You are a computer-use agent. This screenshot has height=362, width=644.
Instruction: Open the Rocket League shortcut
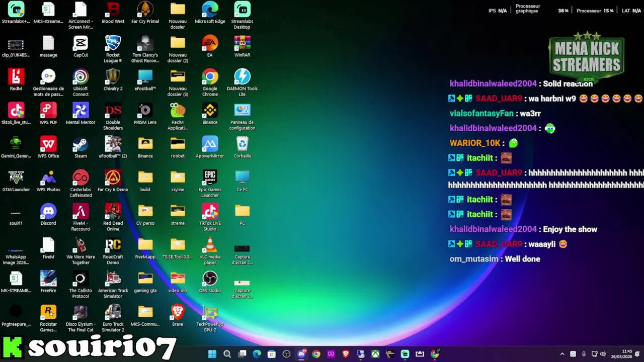coord(113,49)
